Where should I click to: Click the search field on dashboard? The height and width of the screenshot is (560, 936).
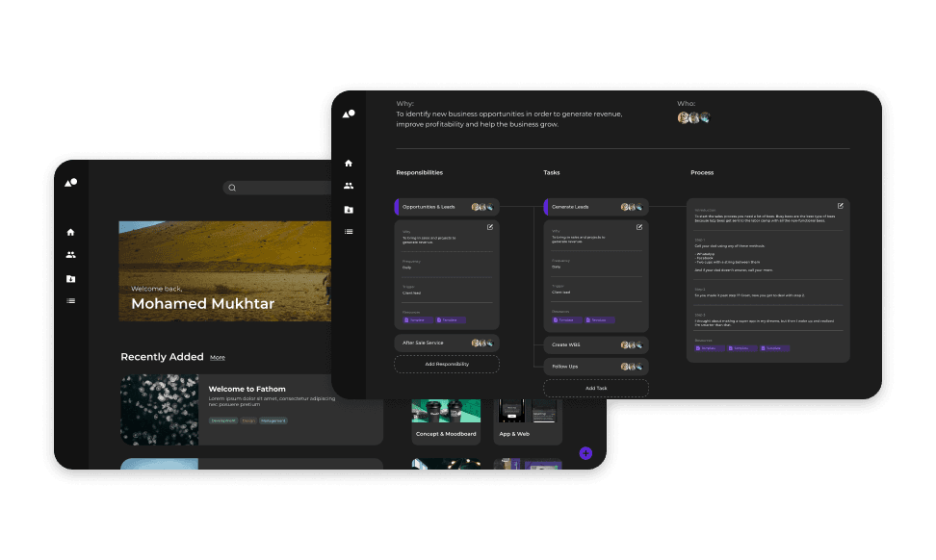279,188
